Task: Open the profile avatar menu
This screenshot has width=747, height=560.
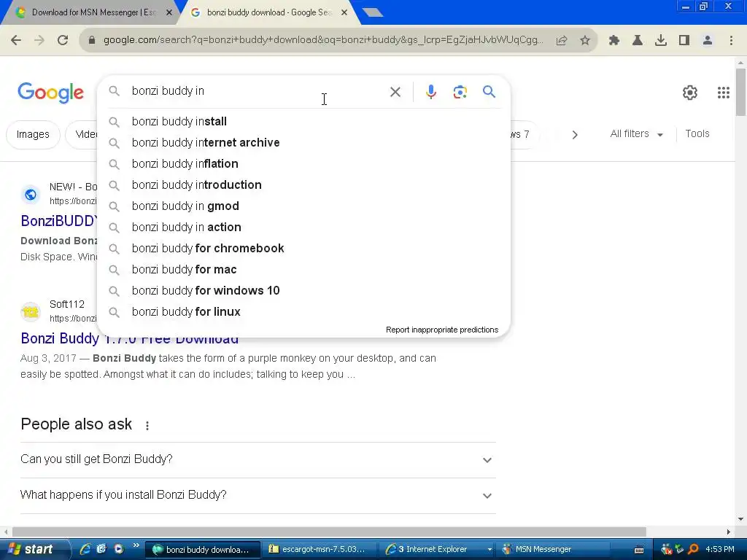Action: coord(708,41)
